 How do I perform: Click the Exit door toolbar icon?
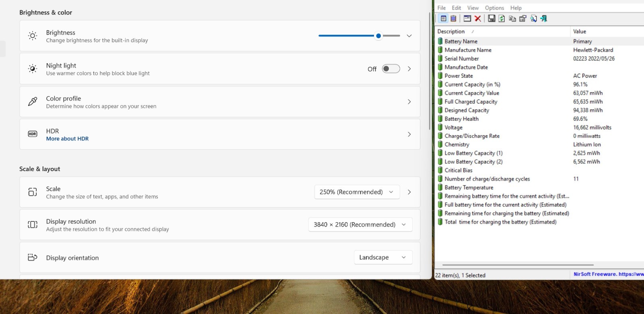544,19
